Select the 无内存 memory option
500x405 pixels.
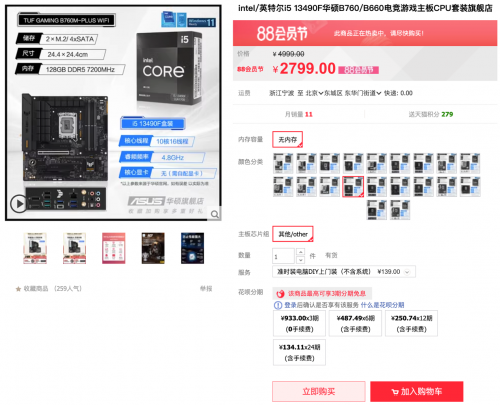pyautogui.click(x=287, y=139)
